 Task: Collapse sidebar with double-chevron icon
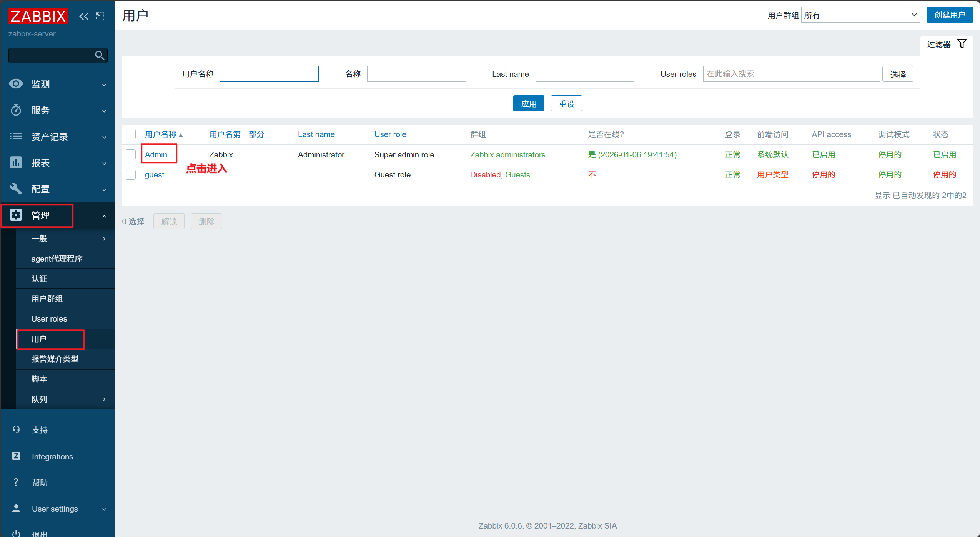tap(84, 16)
